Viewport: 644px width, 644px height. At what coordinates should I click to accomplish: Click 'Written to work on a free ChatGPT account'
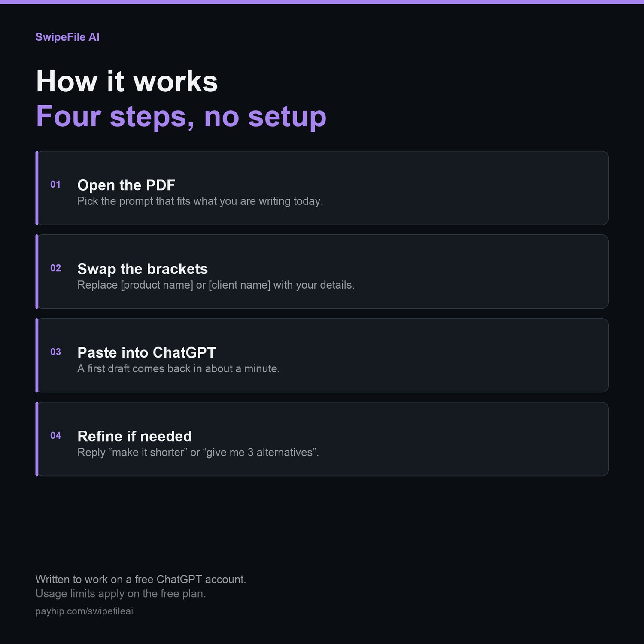click(x=141, y=580)
